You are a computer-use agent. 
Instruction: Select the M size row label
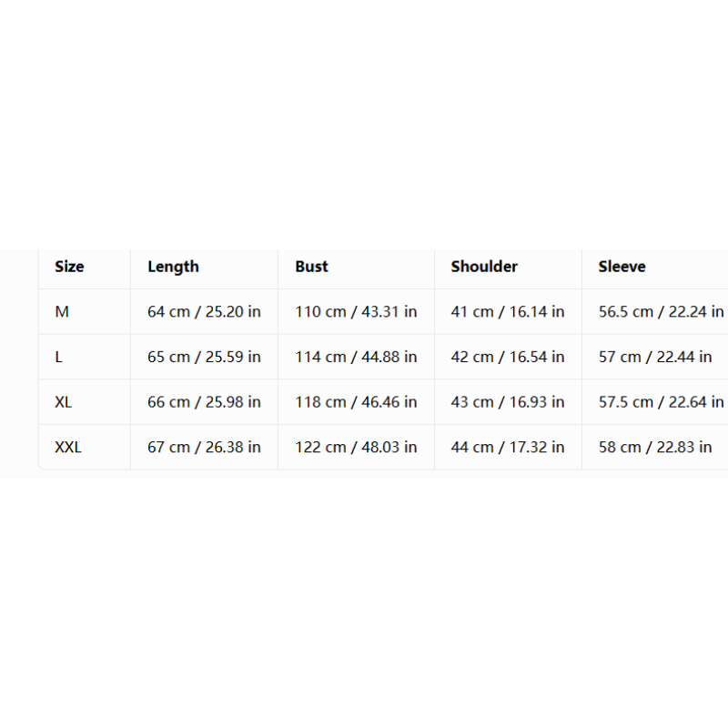pyautogui.click(x=62, y=311)
